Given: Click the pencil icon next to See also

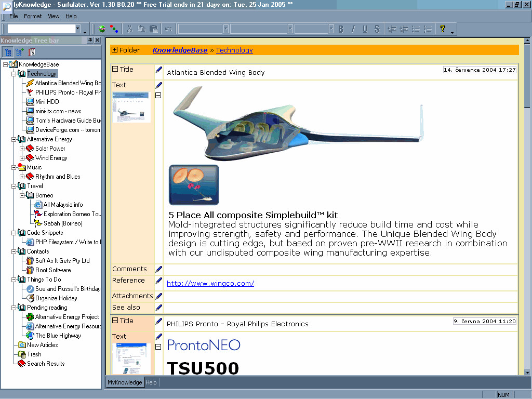Looking at the screenshot, I should tap(158, 308).
